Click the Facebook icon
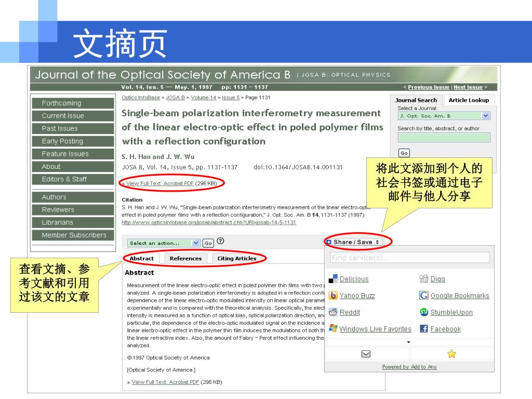532x399 pixels. 423,328
